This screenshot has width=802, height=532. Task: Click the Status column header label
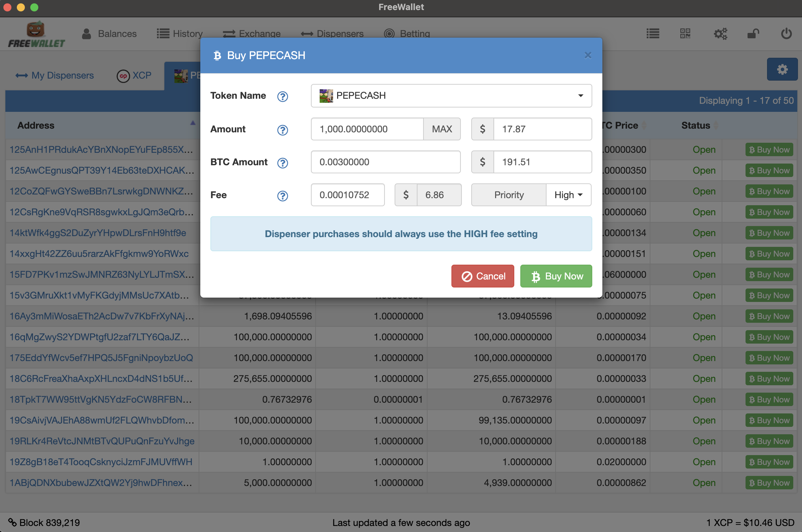tap(695, 125)
